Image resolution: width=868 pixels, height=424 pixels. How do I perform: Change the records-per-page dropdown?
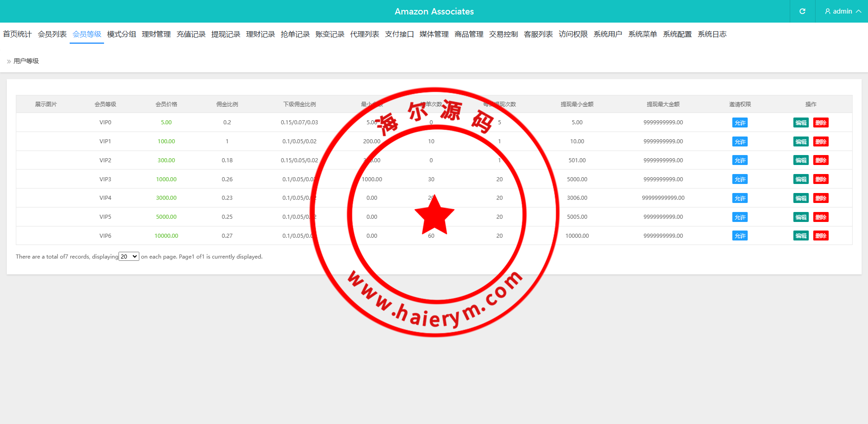(x=129, y=257)
